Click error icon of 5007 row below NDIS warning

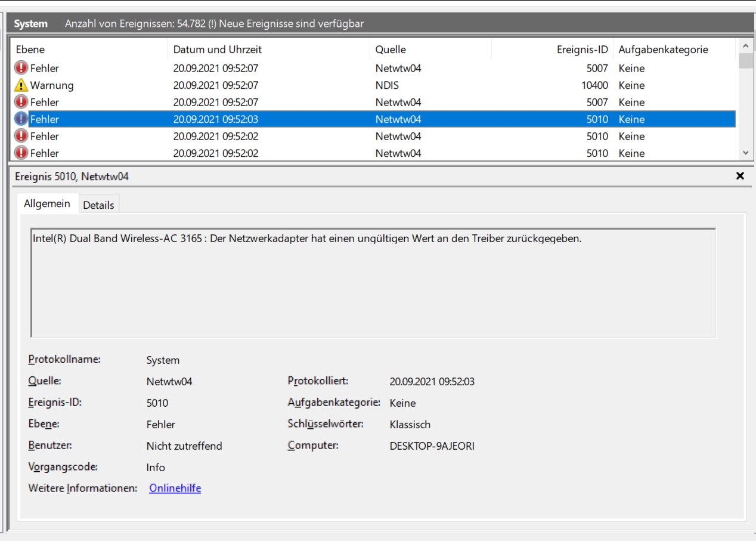[x=21, y=102]
